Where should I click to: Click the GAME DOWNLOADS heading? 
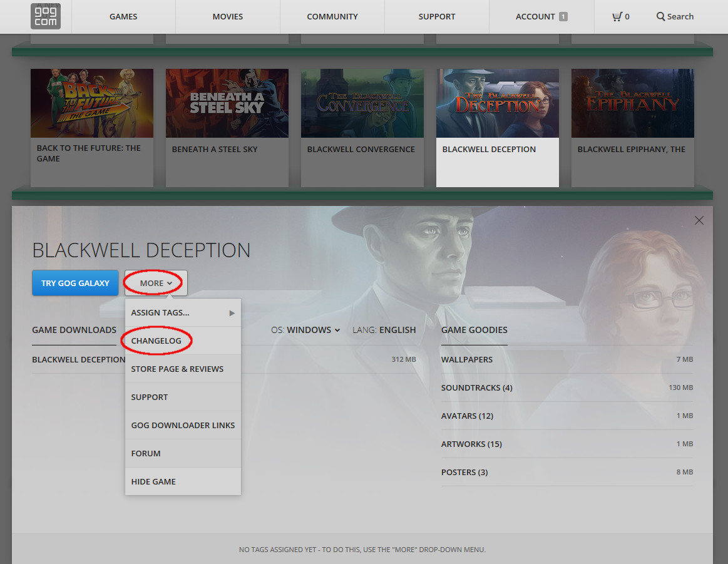point(74,330)
